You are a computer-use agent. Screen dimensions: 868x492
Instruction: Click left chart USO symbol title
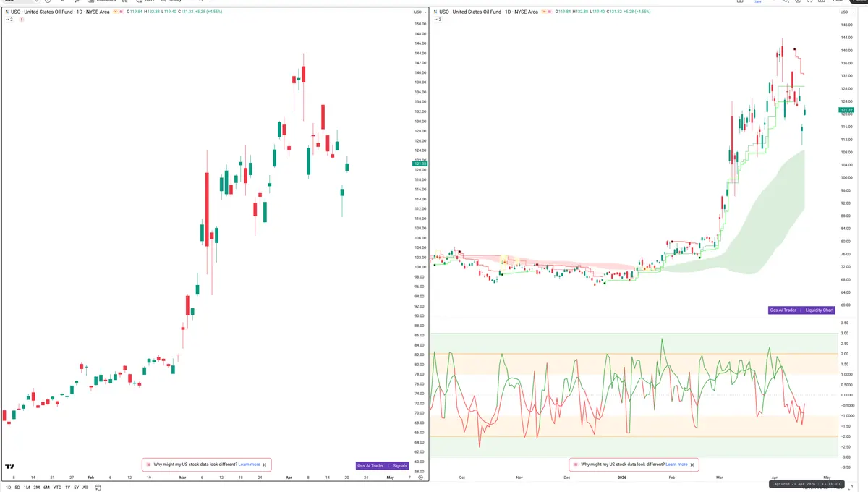60,12
